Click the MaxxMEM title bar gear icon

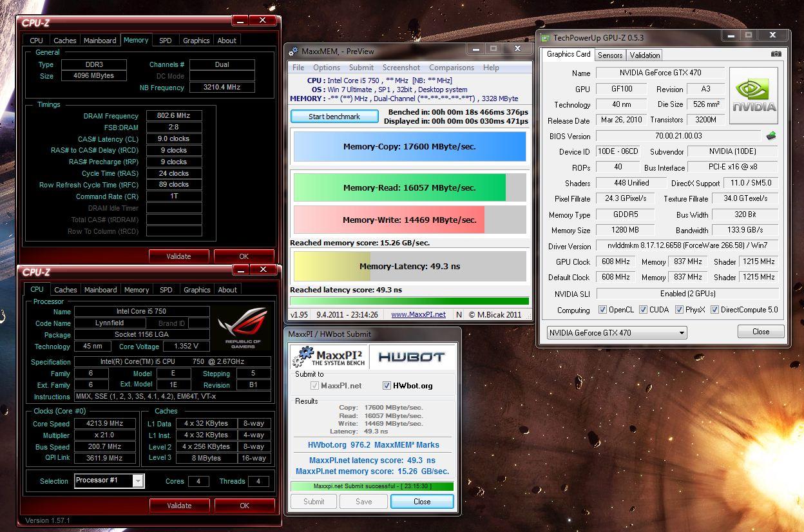(x=293, y=51)
